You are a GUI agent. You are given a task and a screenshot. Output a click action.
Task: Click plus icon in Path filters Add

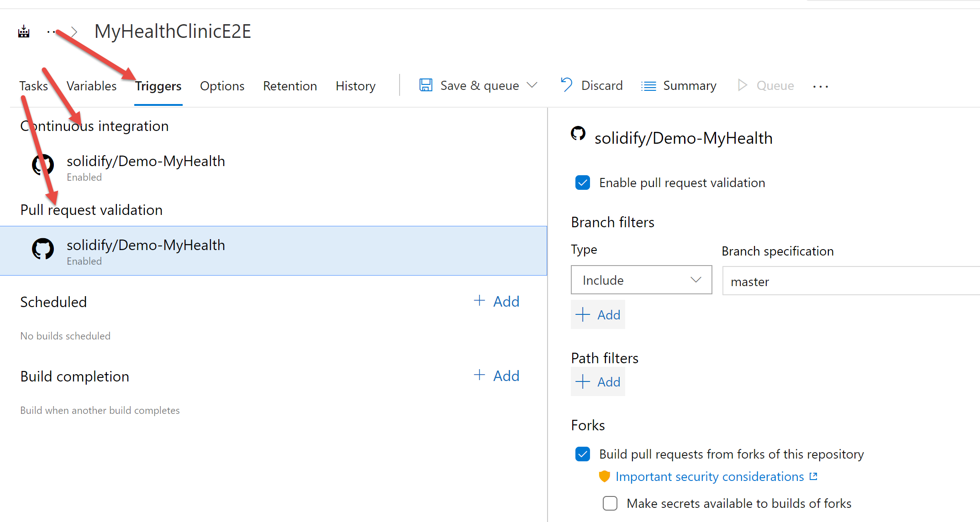pyautogui.click(x=583, y=381)
